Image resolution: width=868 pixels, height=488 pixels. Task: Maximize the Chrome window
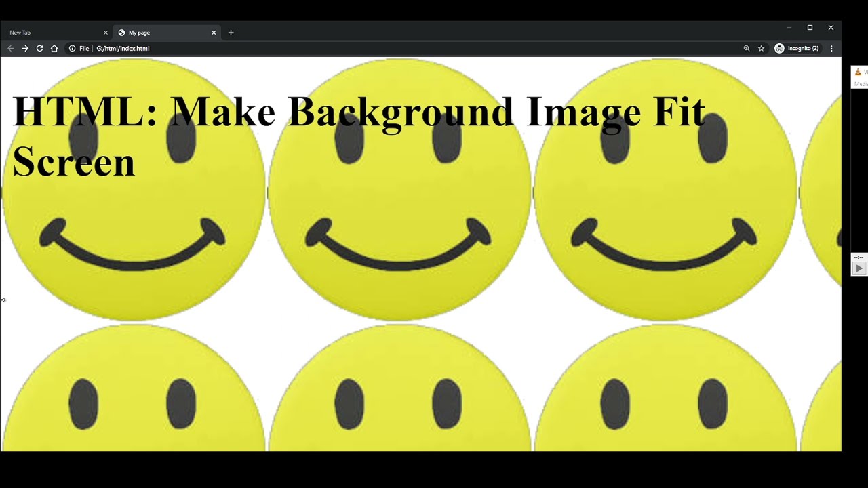pos(810,28)
